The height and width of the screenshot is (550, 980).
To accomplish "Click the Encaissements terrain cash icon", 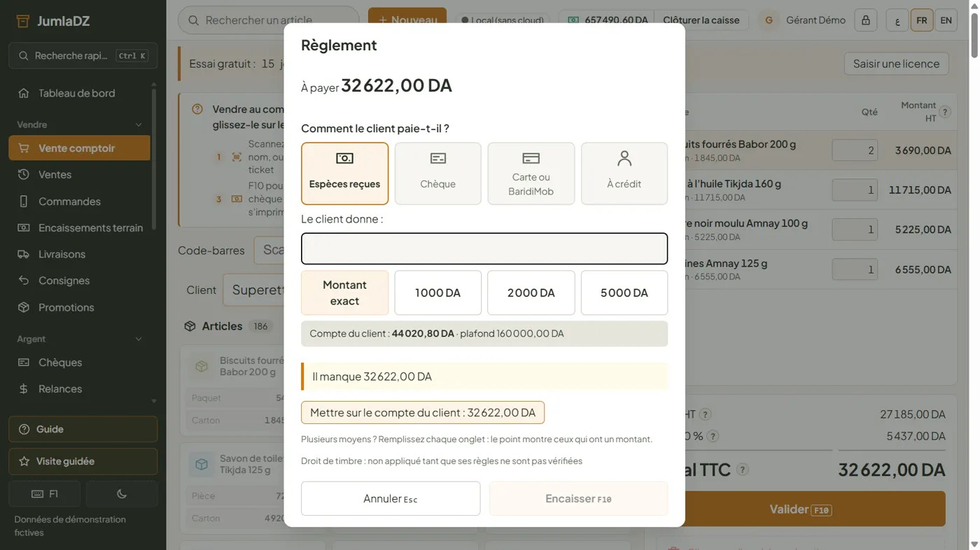I will point(24,227).
